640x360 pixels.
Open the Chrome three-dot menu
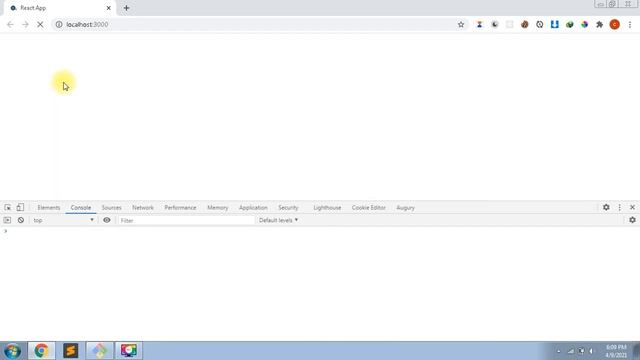(x=630, y=24)
